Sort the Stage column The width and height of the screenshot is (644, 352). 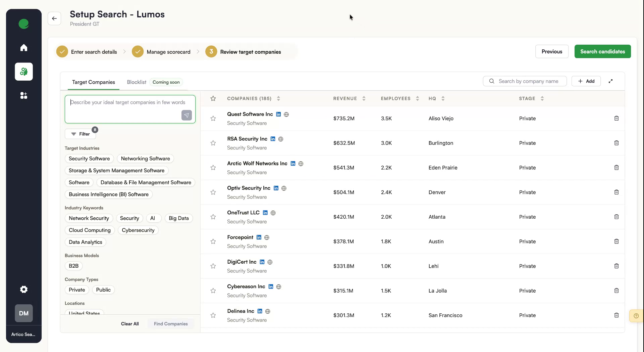click(x=542, y=98)
